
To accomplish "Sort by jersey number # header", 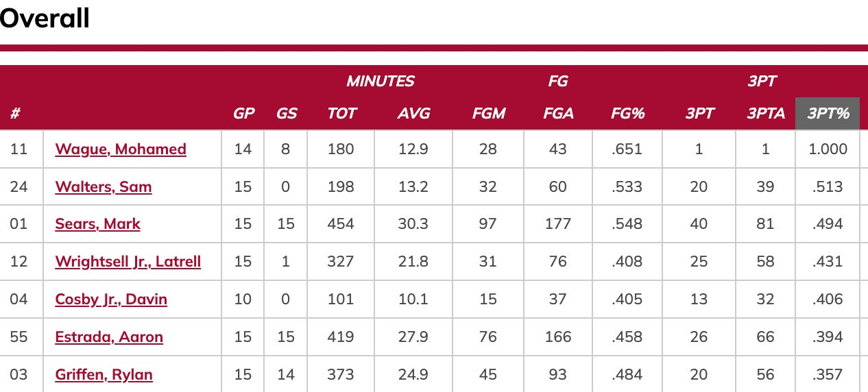I will pos(15,114).
